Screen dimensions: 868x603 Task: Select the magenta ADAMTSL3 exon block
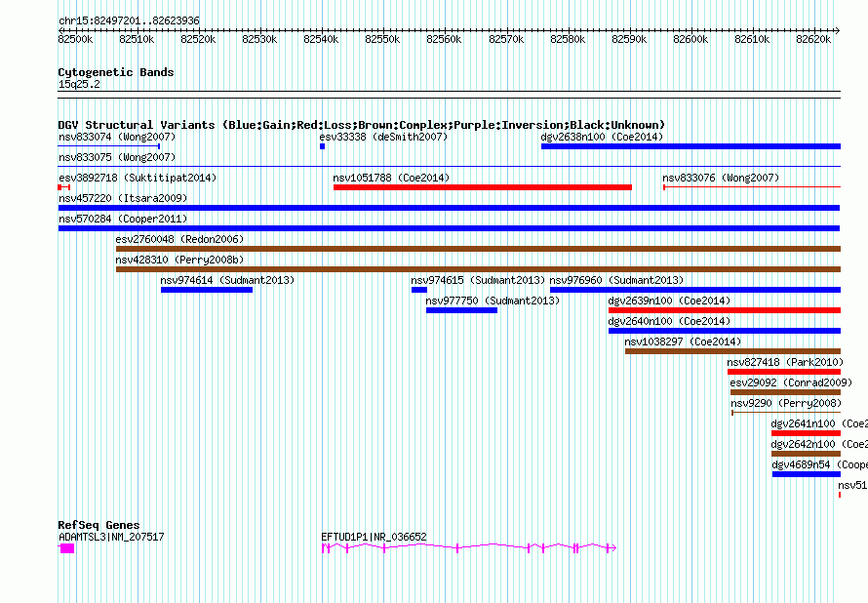pos(66,548)
